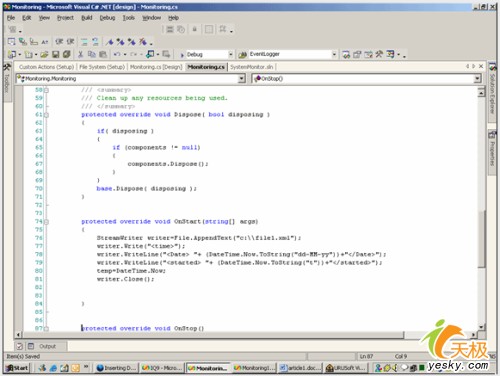Click the Find in Files binoculars icon
500x376 pixels.
[243, 54]
